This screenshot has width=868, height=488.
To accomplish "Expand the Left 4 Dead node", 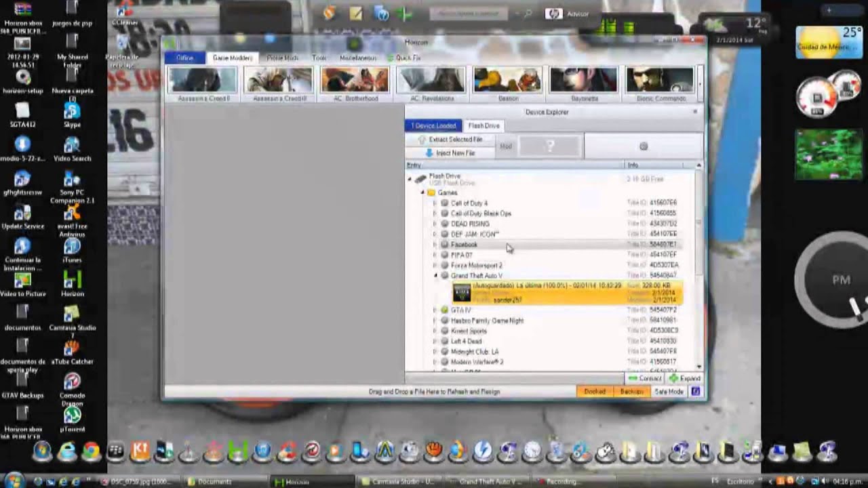I will tap(435, 342).
